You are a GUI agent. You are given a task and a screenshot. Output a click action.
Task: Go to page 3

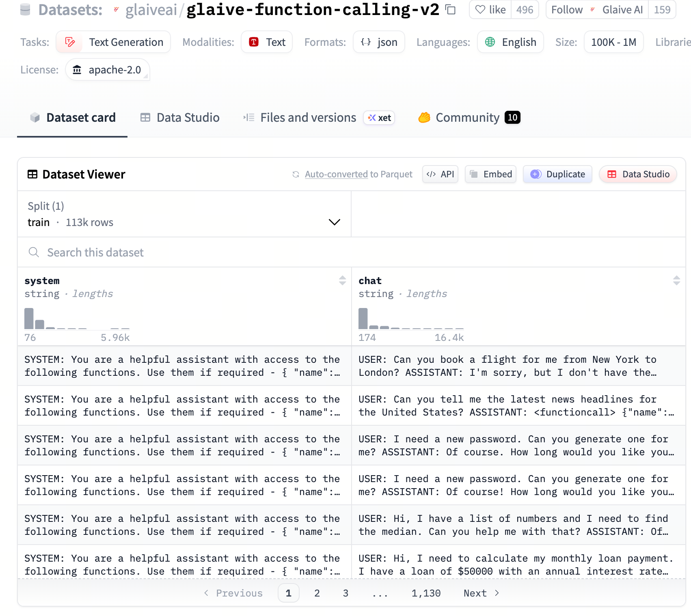click(x=345, y=593)
